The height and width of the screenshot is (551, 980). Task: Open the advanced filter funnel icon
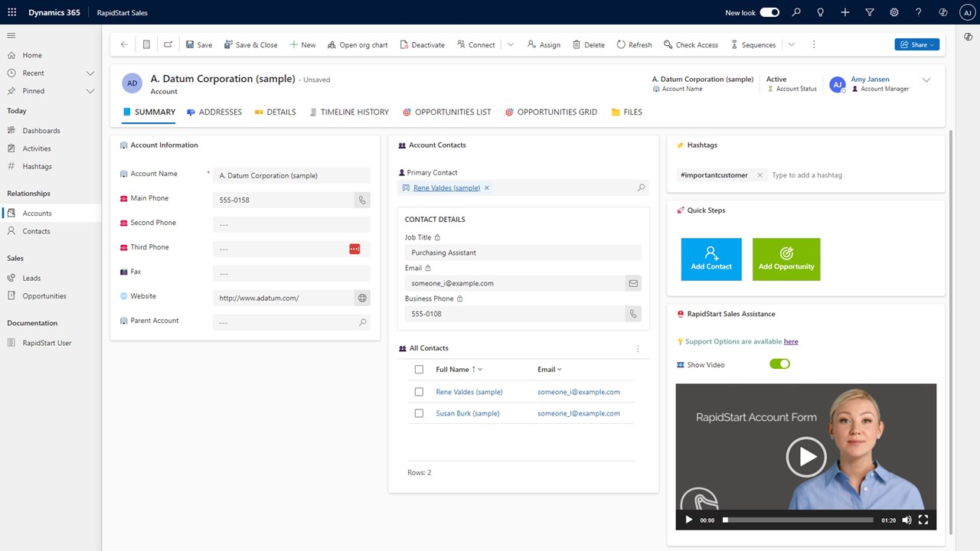coord(870,12)
